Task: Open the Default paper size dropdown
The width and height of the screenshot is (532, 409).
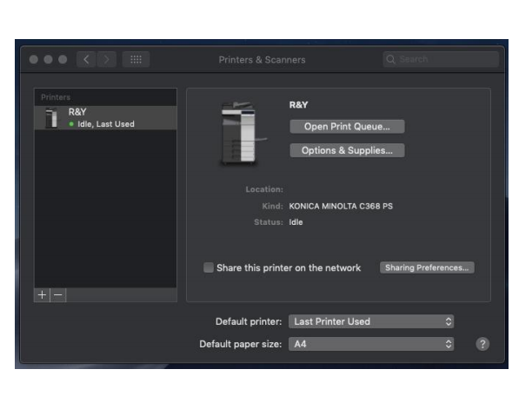Action: click(x=371, y=344)
